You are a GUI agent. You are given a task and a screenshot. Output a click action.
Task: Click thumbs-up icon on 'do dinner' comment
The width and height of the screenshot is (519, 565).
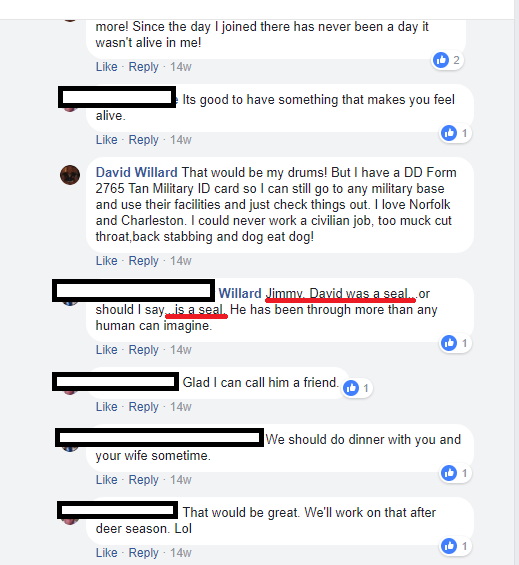tap(449, 473)
